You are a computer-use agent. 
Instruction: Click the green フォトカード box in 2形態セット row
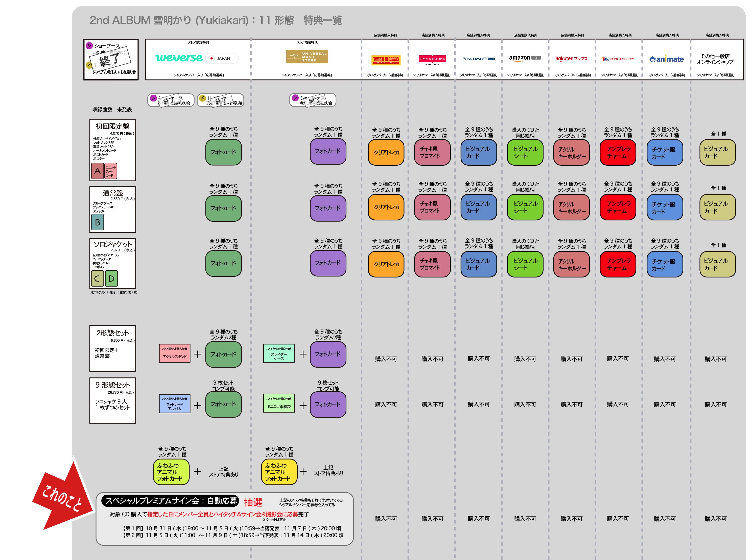point(224,354)
